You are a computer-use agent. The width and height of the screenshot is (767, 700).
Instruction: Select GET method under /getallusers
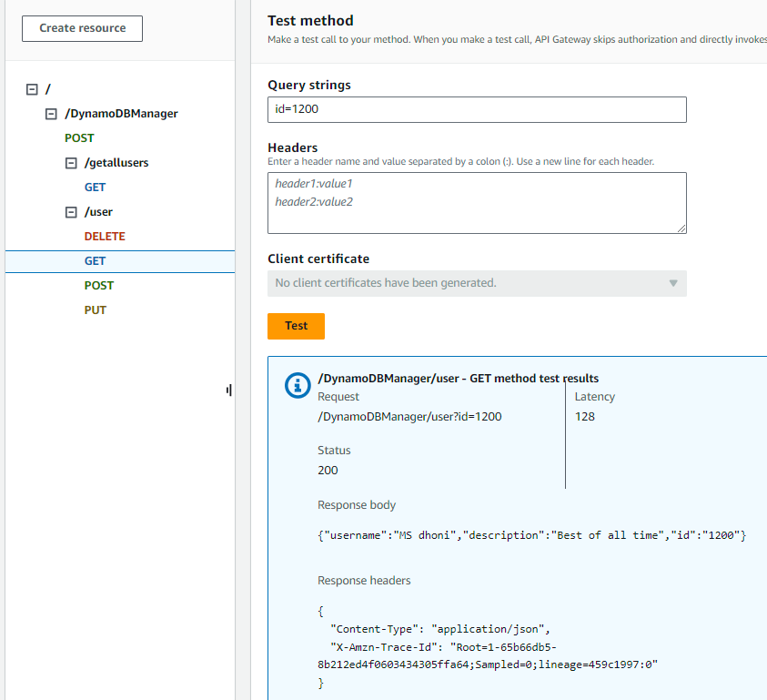click(x=95, y=188)
